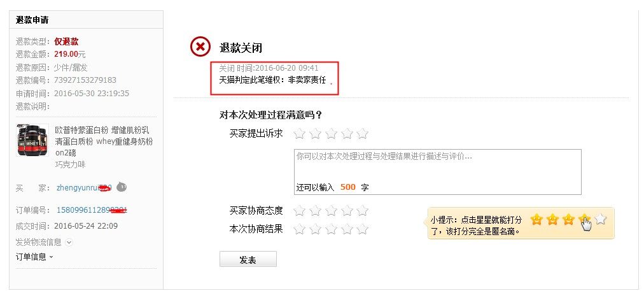
Task: Give 买家协商态度 the fourth star
Action: coord(347,211)
